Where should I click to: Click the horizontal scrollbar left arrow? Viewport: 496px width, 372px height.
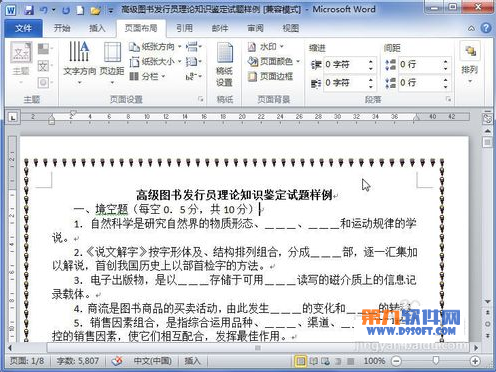point(10,348)
